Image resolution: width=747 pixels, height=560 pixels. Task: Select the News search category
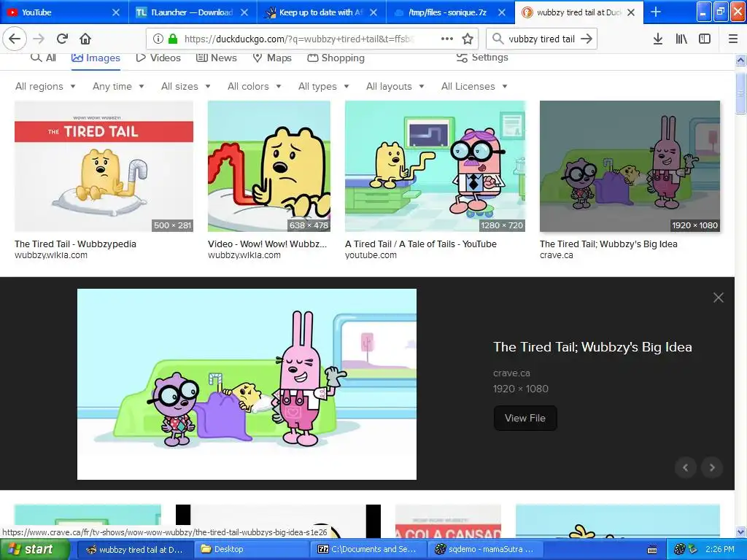coord(216,58)
